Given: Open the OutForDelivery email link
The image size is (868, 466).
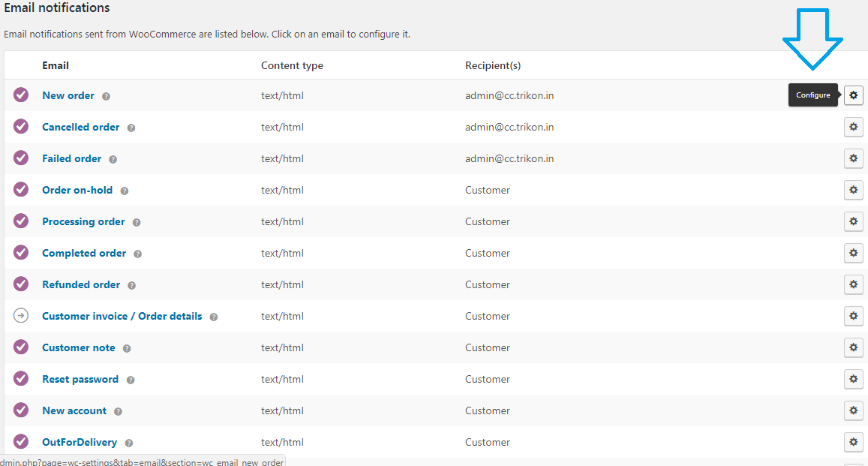Looking at the screenshot, I should coord(80,442).
